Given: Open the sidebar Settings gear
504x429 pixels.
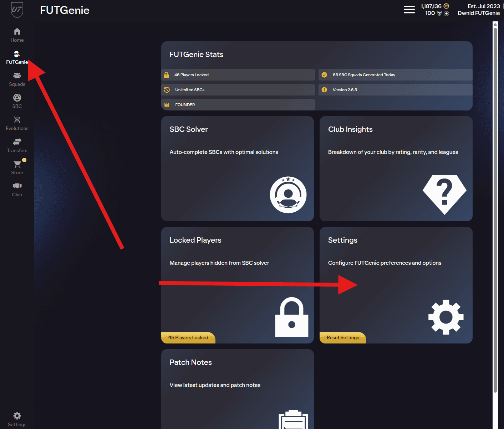Looking at the screenshot, I should pyautogui.click(x=17, y=416).
